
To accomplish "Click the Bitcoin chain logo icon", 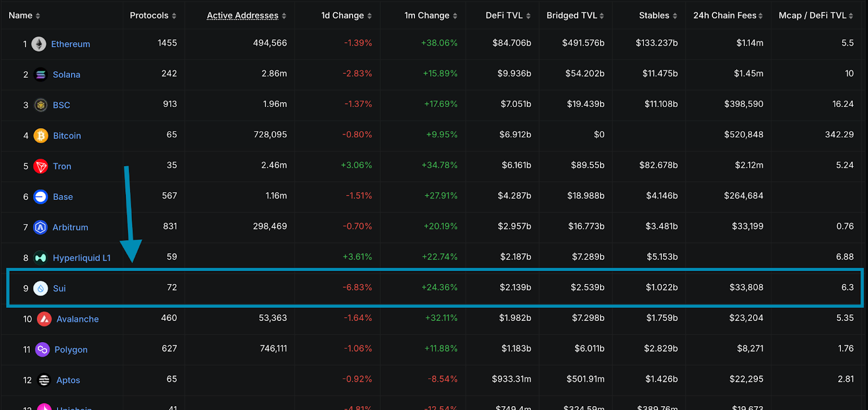I will pos(41,135).
